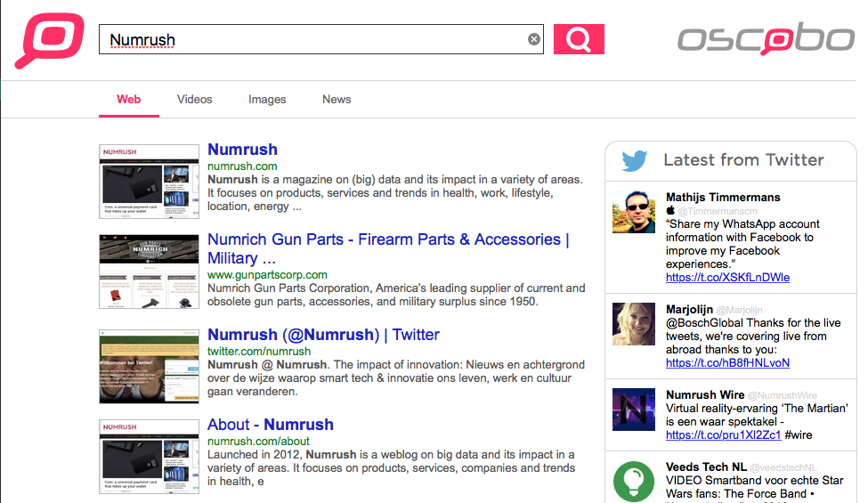Open the Numrich Gun Parts result link
Viewport: 868px width, 503px height.
tap(387, 239)
